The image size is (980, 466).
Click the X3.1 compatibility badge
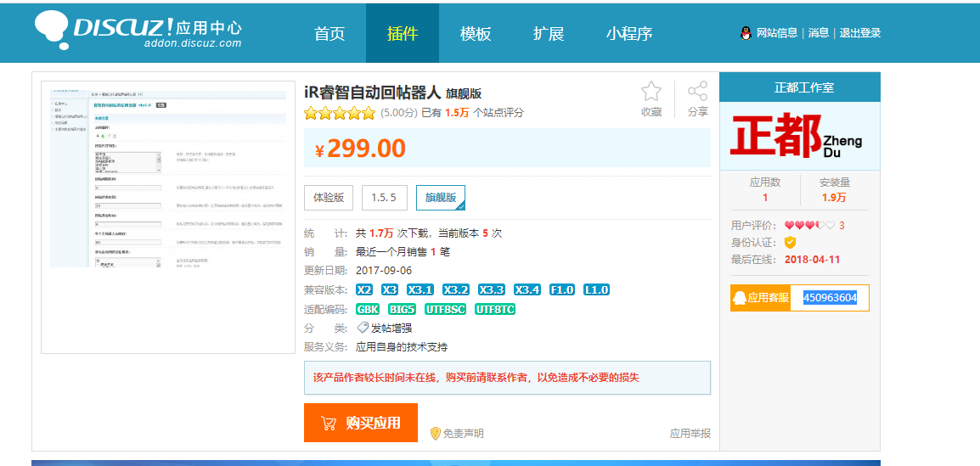[420, 289]
